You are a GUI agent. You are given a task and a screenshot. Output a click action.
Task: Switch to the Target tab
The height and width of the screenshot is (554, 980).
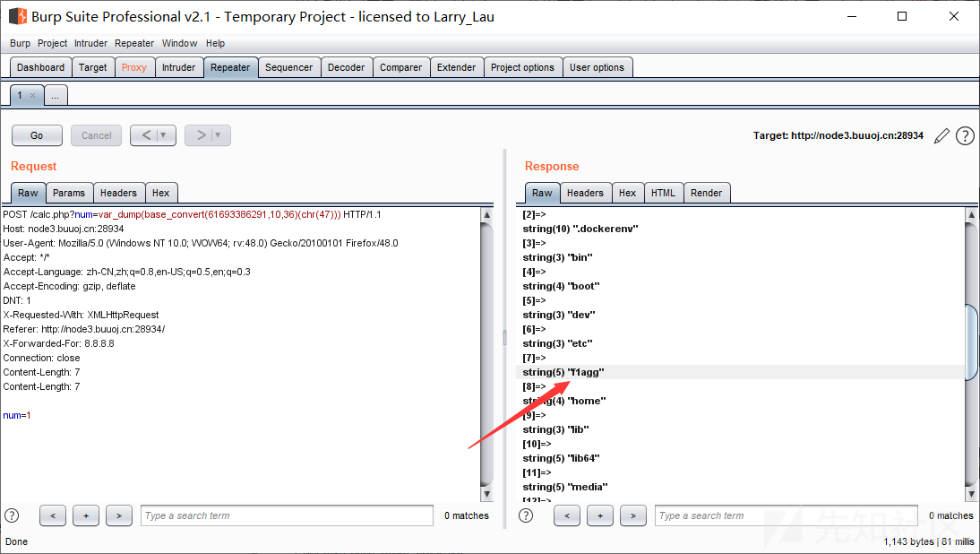coord(92,67)
